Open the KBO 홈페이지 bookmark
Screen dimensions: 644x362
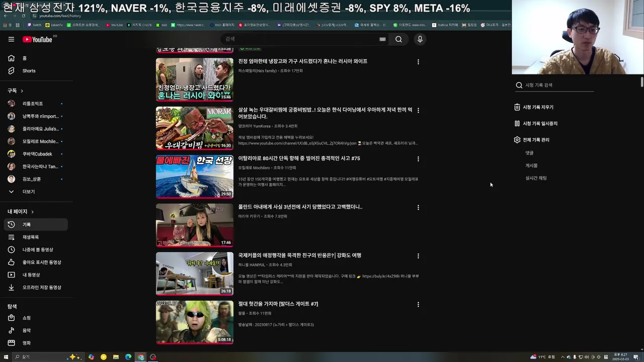(x=222, y=25)
